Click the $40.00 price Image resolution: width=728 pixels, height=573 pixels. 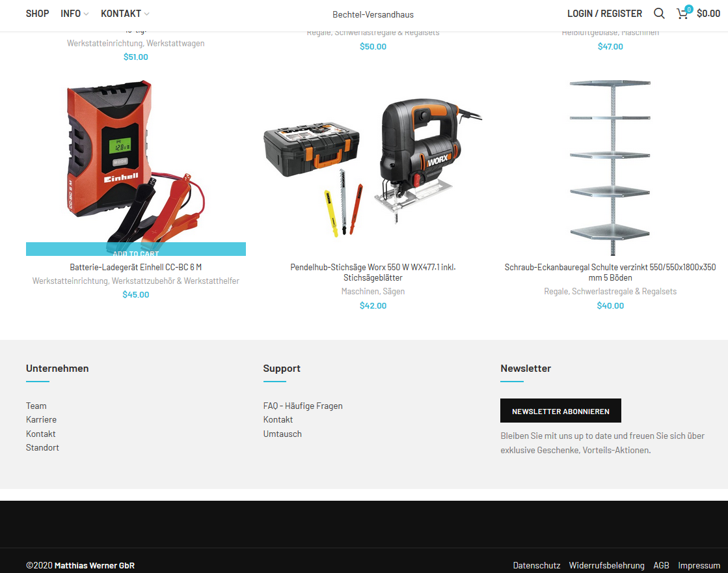(x=610, y=306)
